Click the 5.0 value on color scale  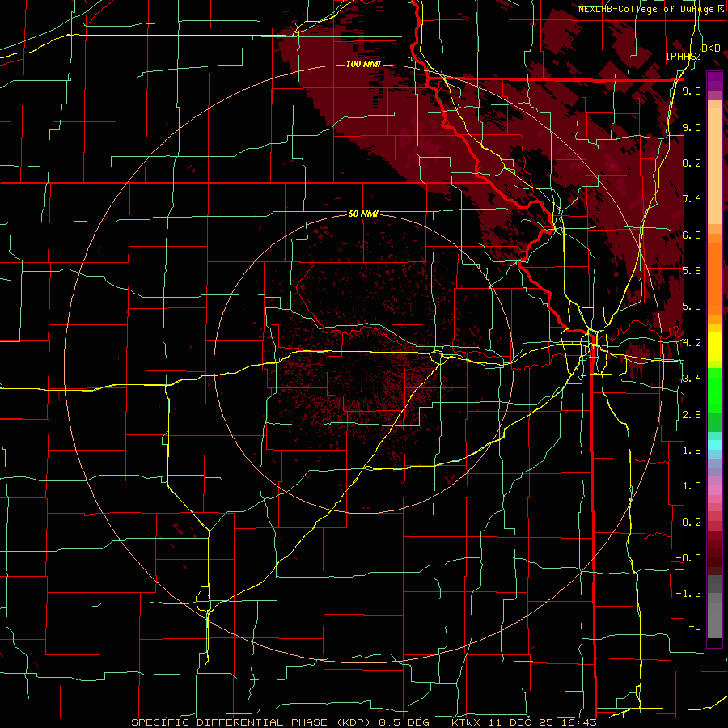[692, 307]
